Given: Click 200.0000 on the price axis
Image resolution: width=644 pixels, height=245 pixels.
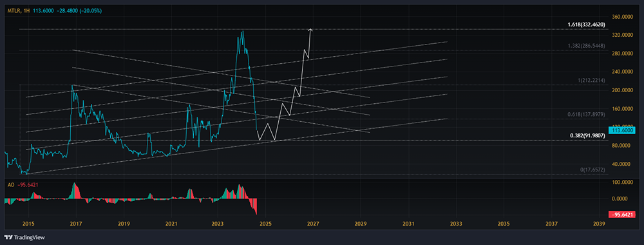Looking at the screenshot, I should [623, 90].
